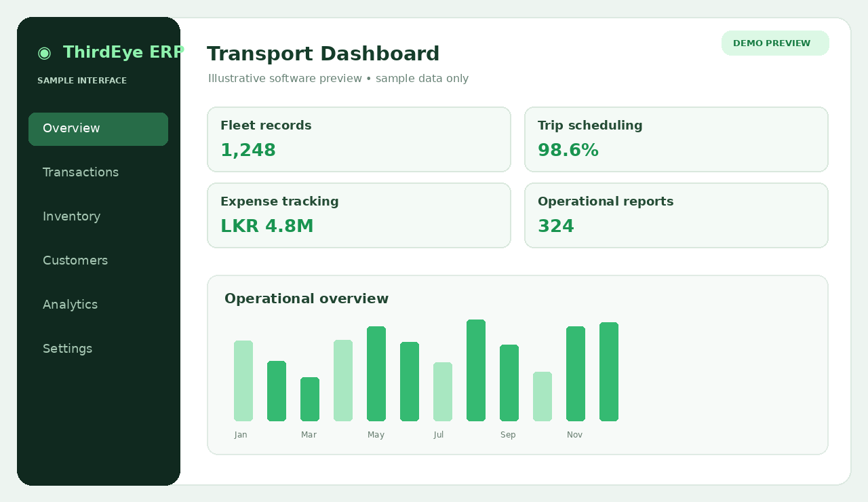The image size is (868, 502).
Task: Select the LKR 4.8M expense value
Action: (x=267, y=227)
